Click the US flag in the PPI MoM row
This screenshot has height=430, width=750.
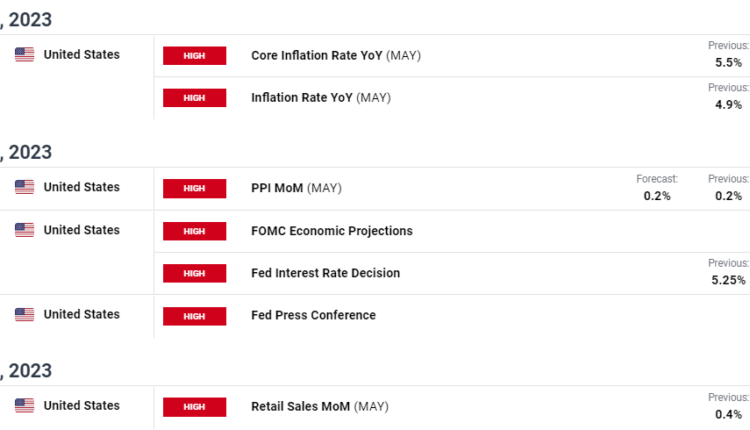pyautogui.click(x=24, y=187)
